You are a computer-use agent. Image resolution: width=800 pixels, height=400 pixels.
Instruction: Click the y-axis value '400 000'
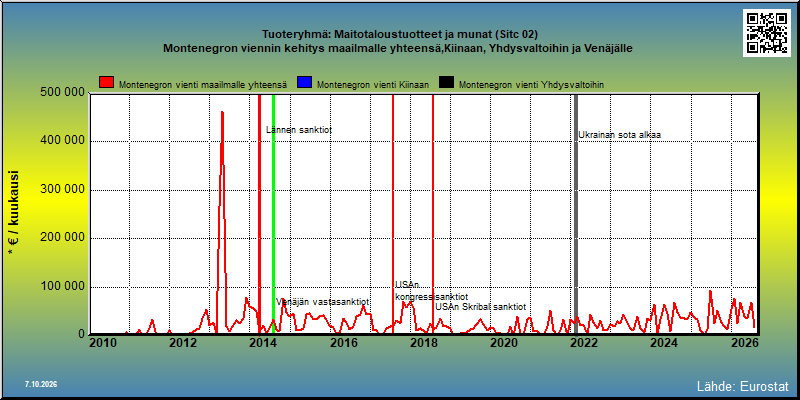(62, 141)
